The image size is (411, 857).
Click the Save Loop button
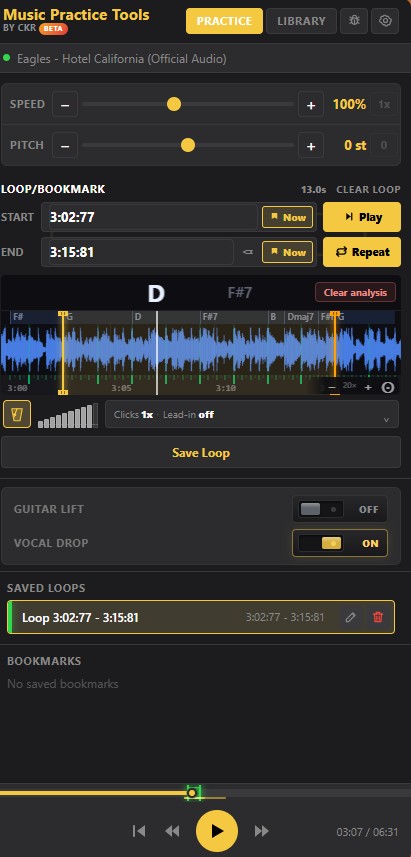[201, 453]
